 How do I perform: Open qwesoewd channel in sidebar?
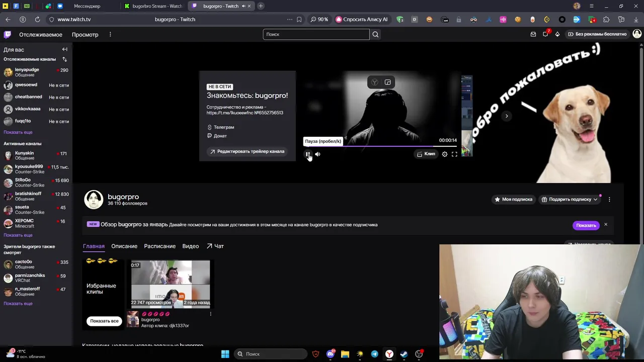pos(36,85)
